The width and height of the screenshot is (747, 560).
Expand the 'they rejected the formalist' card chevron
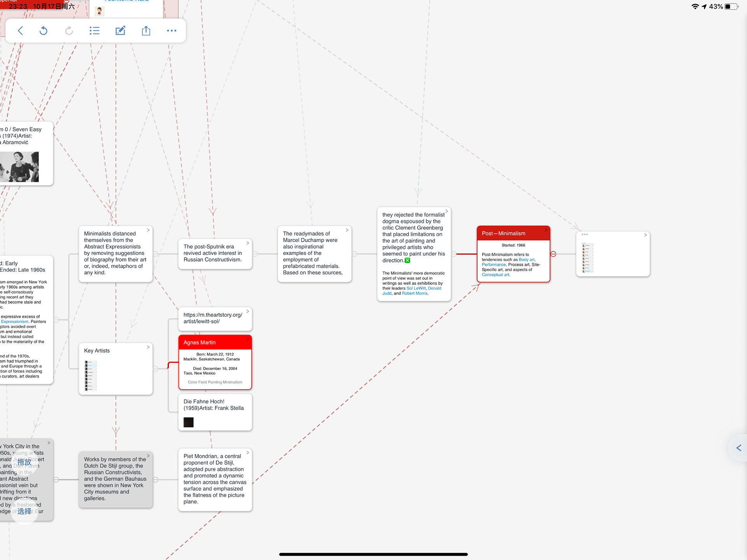point(447,211)
